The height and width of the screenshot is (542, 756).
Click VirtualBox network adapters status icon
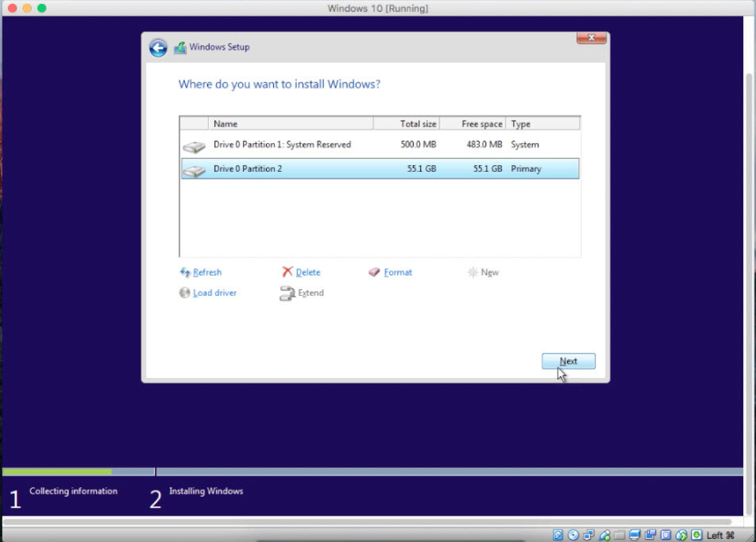(588, 535)
